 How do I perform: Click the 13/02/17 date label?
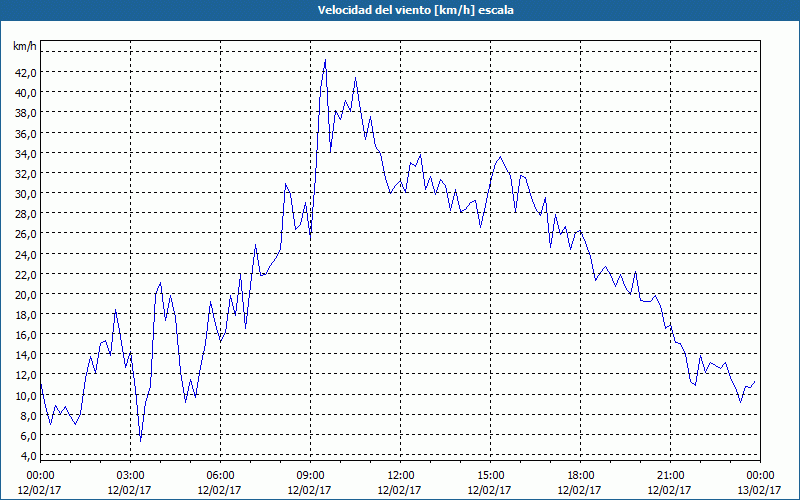point(760,490)
